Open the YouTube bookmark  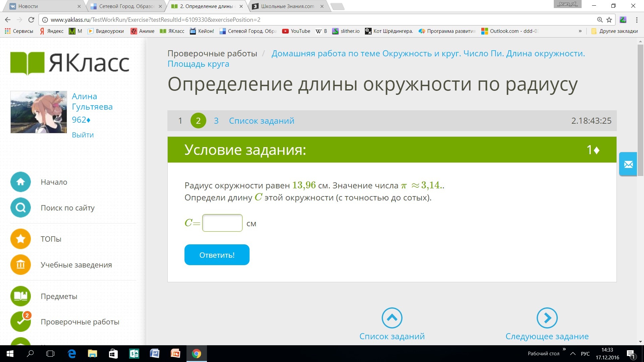[296, 31]
